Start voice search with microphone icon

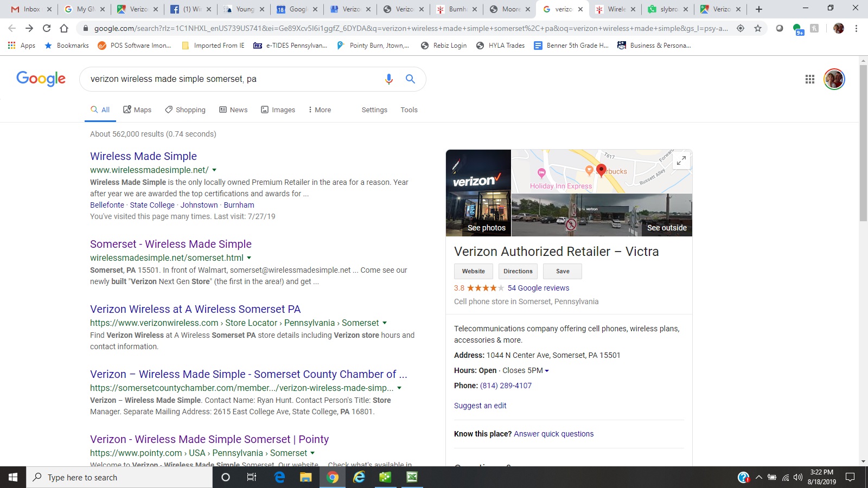[x=388, y=79]
